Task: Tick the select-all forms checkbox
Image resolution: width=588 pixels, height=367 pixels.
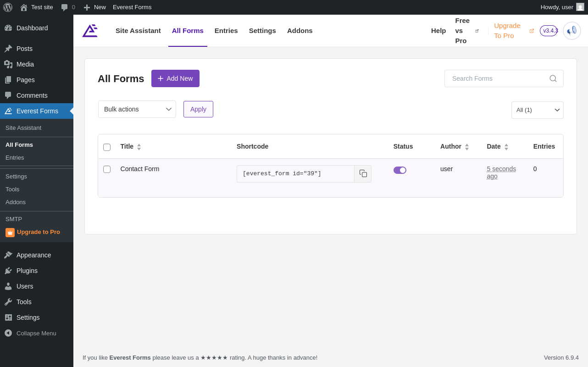Action: [107, 147]
